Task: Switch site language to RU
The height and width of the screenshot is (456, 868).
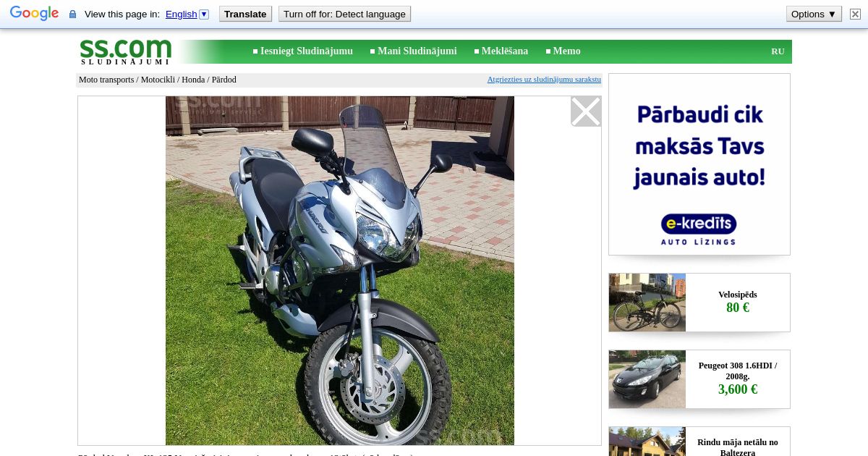Action: coord(778,51)
